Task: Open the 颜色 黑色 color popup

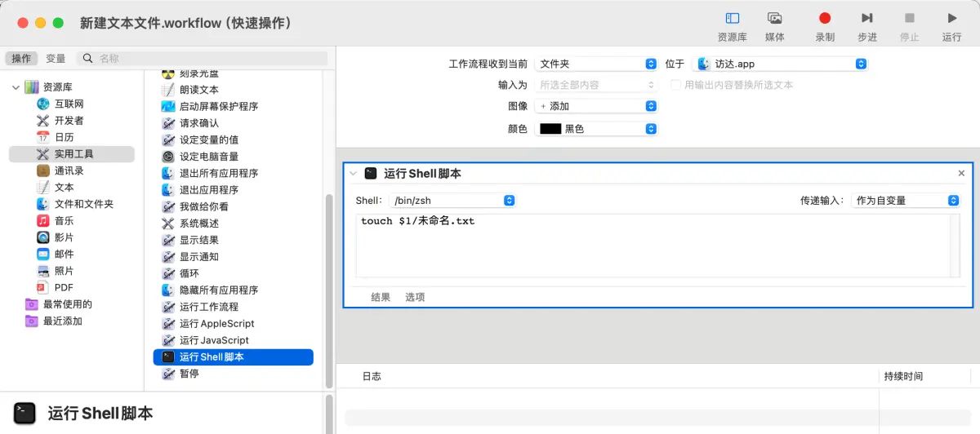Action: point(596,129)
